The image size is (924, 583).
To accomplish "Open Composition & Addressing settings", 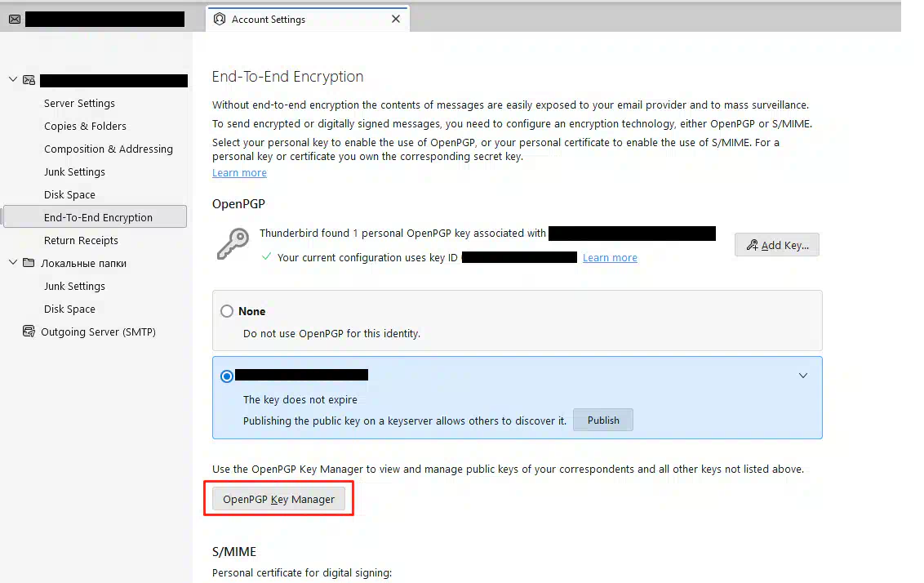I will coord(109,149).
